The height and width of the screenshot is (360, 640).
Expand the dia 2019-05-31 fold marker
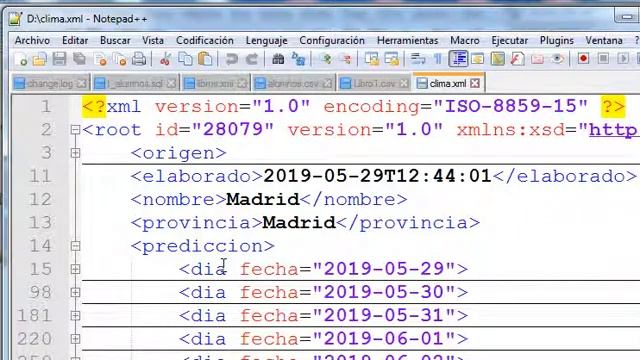click(x=75, y=316)
